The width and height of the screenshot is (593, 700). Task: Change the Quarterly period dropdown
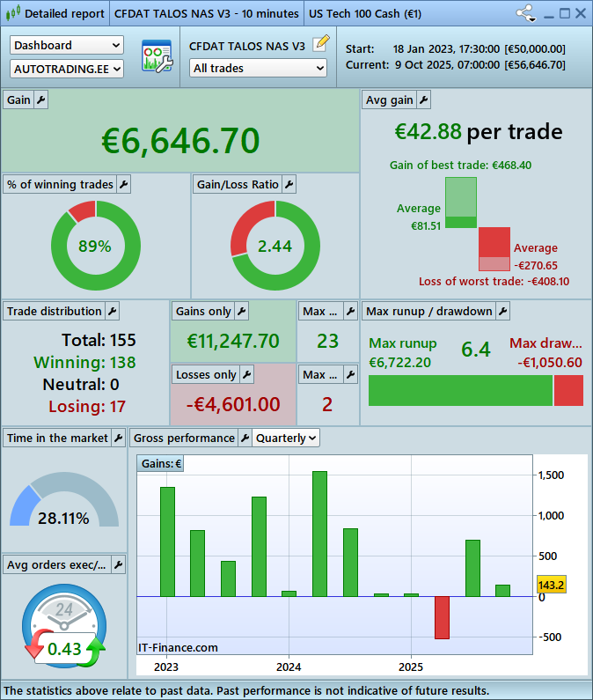[x=286, y=438]
